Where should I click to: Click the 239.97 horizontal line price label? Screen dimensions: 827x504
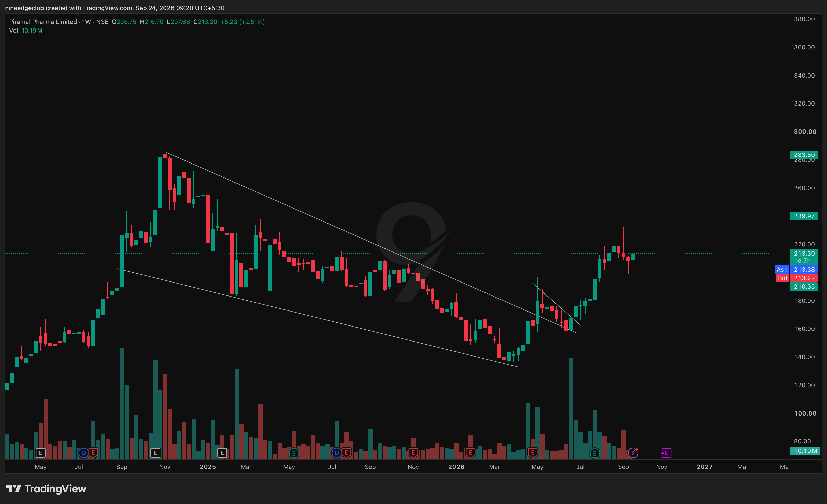tap(804, 216)
